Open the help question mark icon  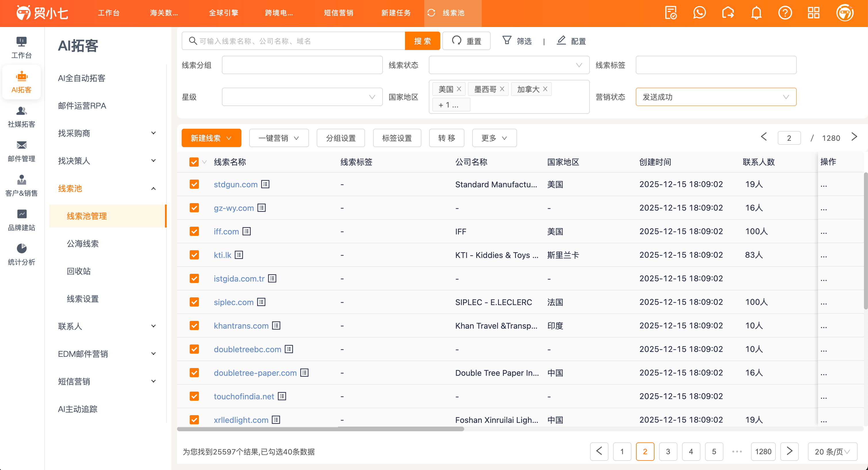pos(785,13)
